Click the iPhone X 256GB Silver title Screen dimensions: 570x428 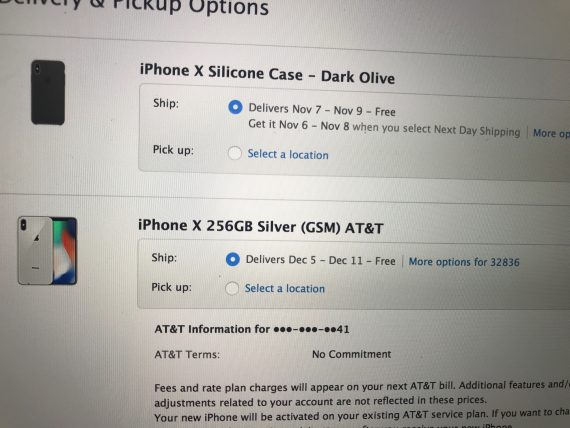click(261, 227)
